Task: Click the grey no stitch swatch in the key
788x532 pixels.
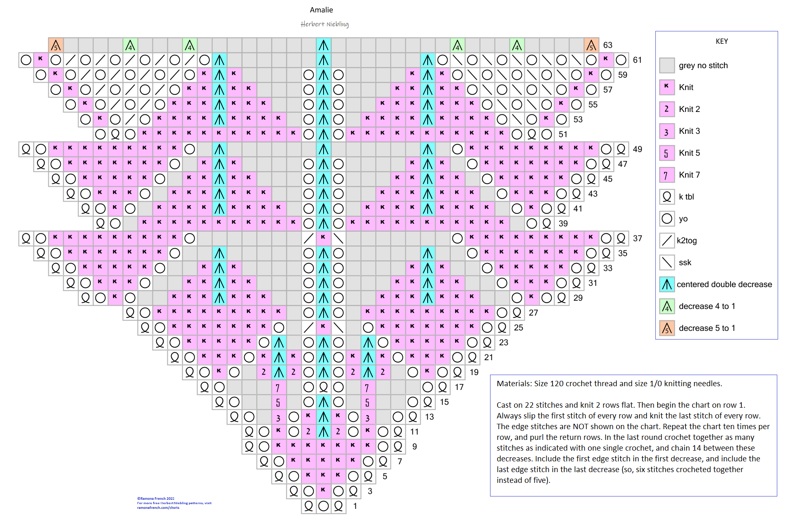Action: point(667,65)
